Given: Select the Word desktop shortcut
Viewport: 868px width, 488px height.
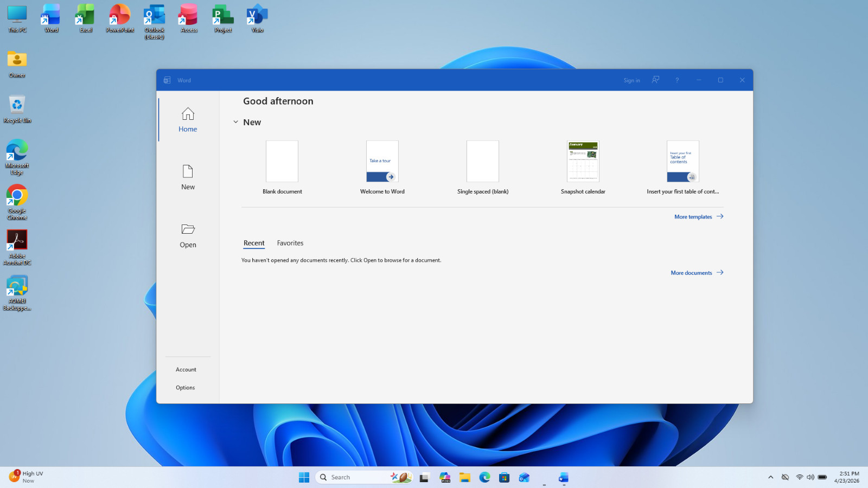Looking at the screenshot, I should [x=52, y=19].
